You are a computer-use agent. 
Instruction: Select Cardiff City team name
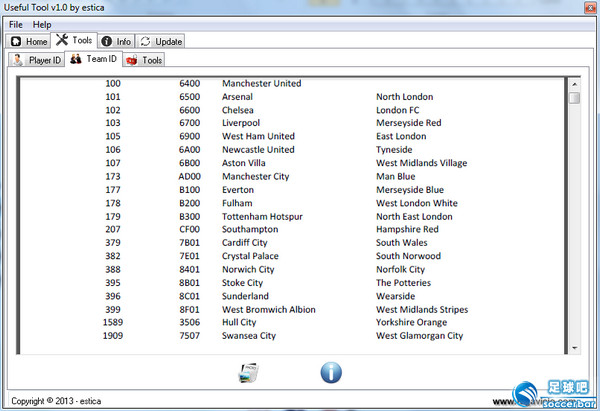tap(245, 243)
